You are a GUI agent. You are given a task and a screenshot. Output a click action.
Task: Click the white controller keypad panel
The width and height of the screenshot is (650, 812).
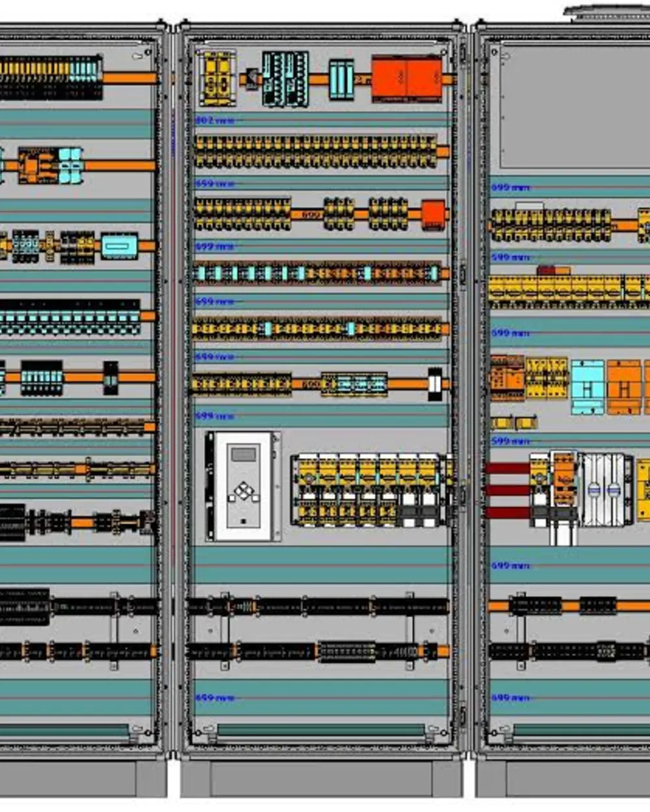(243, 486)
